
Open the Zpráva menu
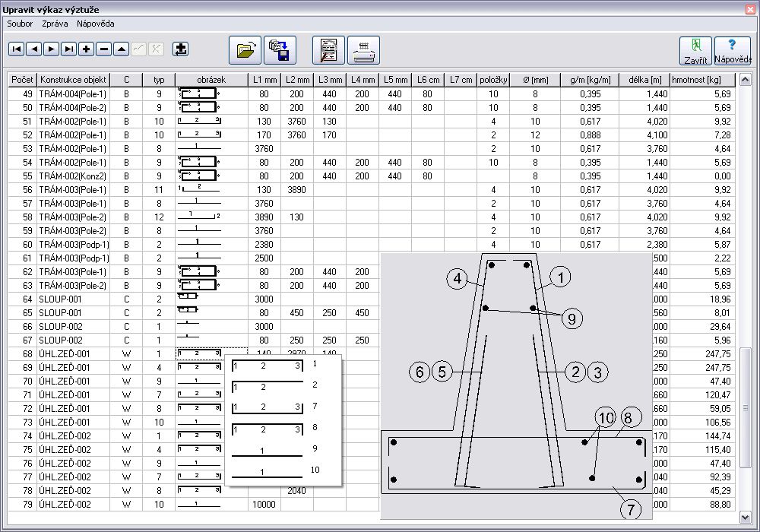click(x=55, y=24)
